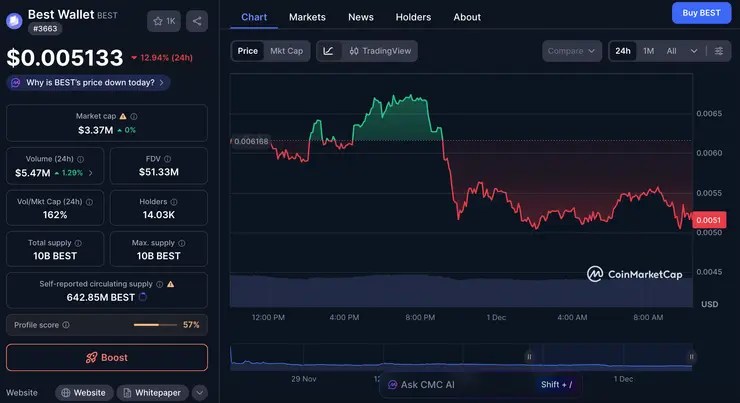740x403 pixels.
Task: Open the Markets tab
Action: point(307,17)
